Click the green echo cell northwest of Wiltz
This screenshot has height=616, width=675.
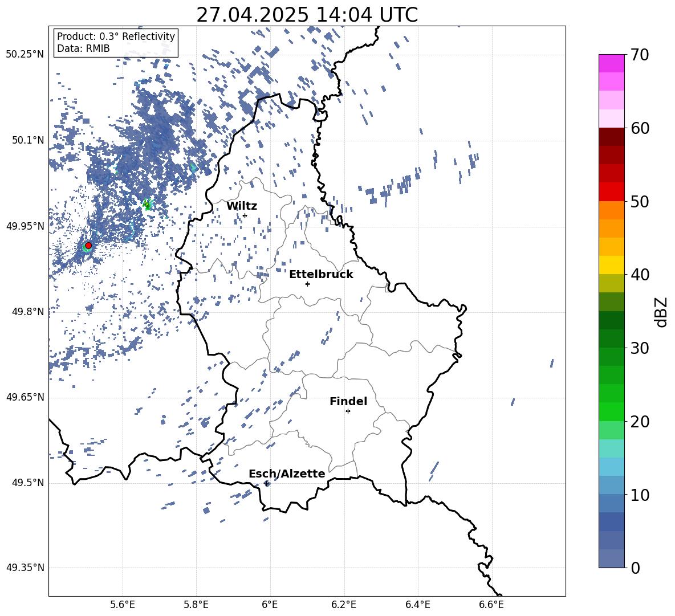148,204
